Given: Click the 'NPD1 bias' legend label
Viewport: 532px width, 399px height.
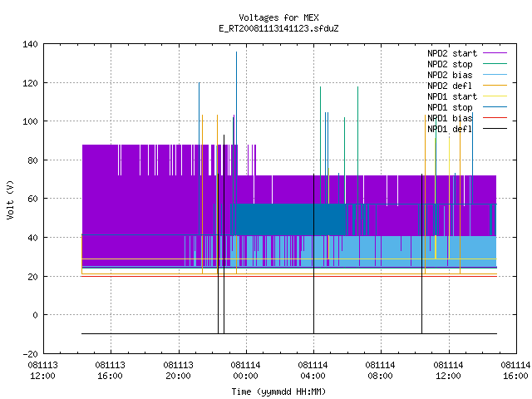Looking at the screenshot, I should point(450,118).
